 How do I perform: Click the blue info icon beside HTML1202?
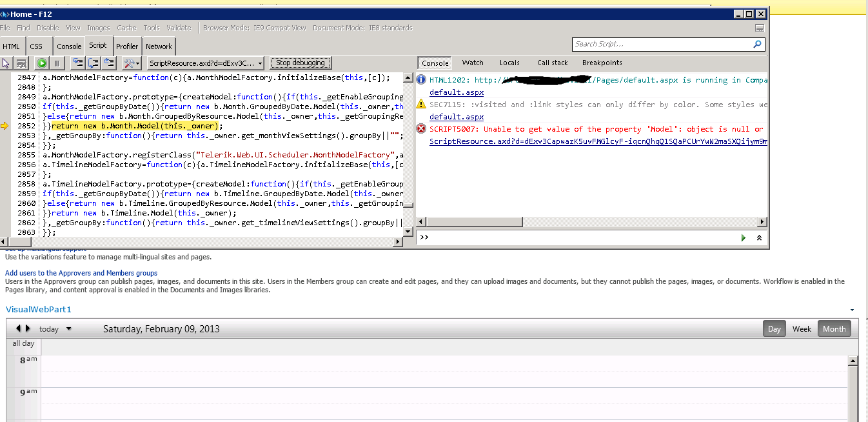click(x=421, y=79)
